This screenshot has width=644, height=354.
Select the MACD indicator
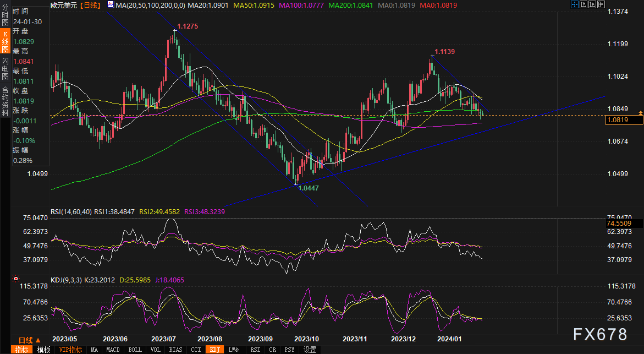click(113, 350)
